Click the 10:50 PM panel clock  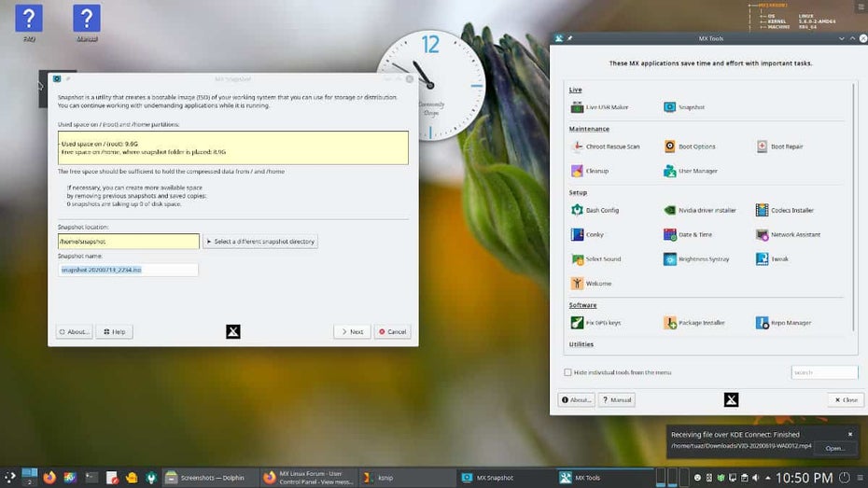click(x=805, y=478)
